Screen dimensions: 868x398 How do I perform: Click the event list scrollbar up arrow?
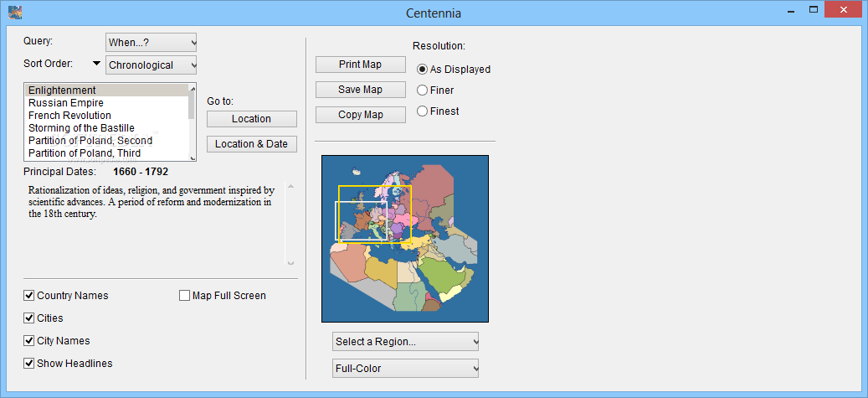coord(193,88)
